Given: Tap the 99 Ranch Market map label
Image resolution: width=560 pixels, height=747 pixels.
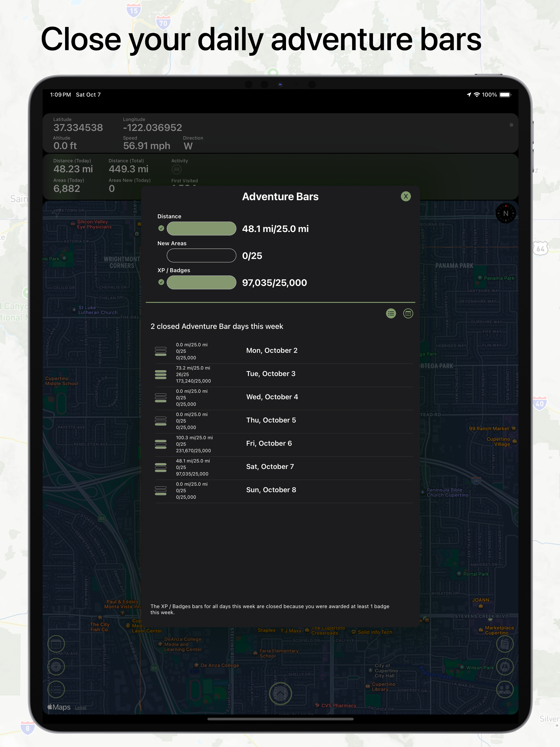Looking at the screenshot, I should pyautogui.click(x=489, y=428).
